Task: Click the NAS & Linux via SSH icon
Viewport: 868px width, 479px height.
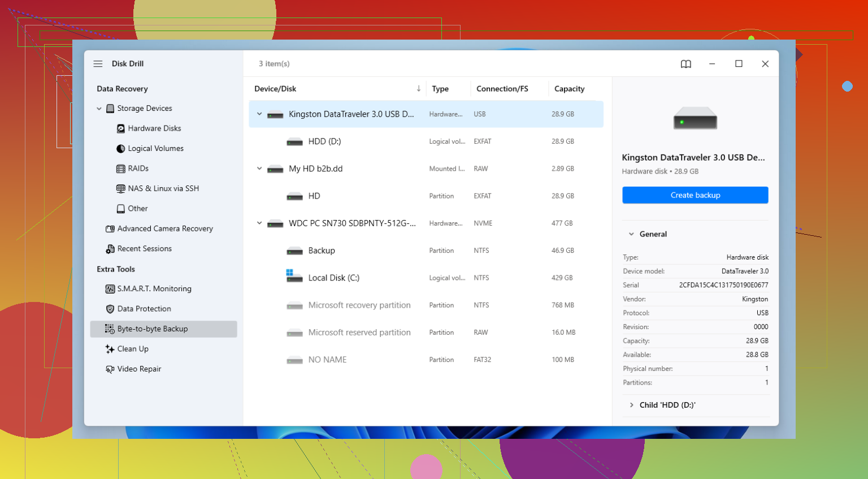Action: coord(120,189)
